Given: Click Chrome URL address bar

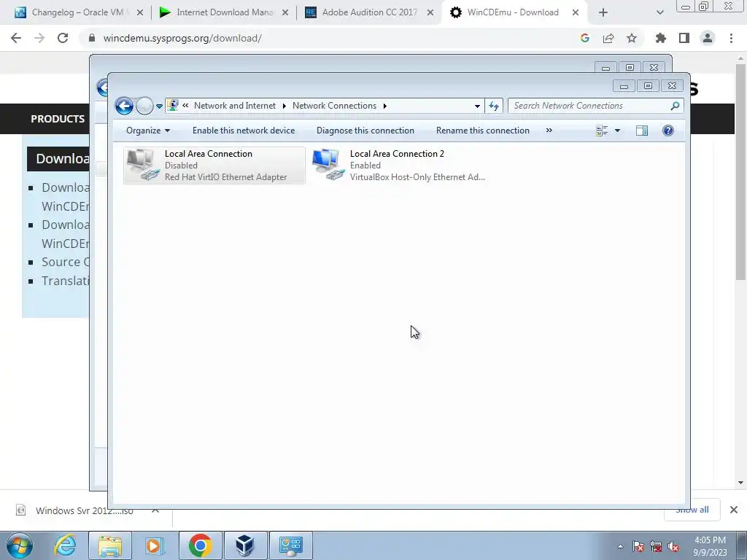Looking at the screenshot, I should coord(329,38).
